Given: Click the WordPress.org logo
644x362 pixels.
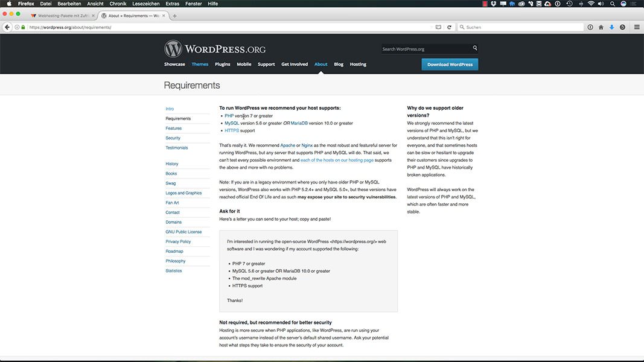Looking at the screenshot, I should pyautogui.click(x=215, y=49).
